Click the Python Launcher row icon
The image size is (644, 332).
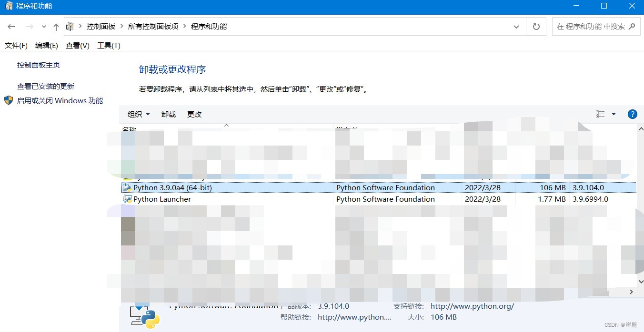[127, 199]
